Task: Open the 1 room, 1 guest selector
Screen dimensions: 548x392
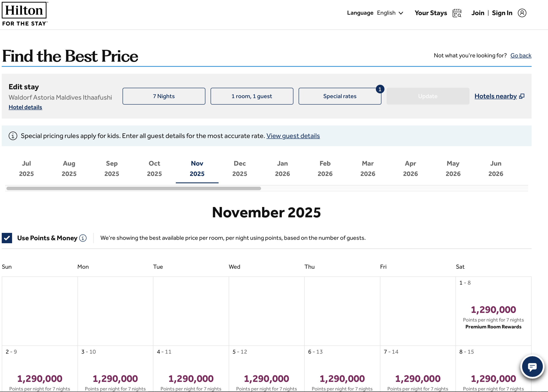Action: click(252, 96)
